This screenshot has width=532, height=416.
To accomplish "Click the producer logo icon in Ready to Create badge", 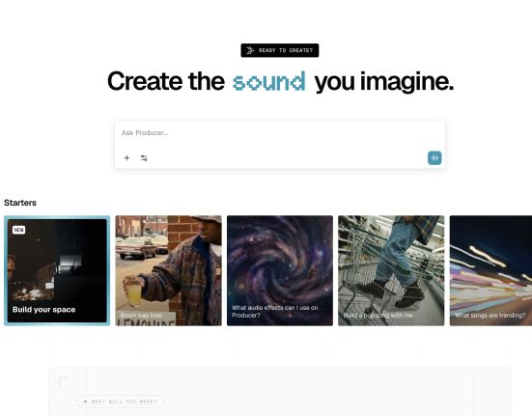I will [250, 50].
